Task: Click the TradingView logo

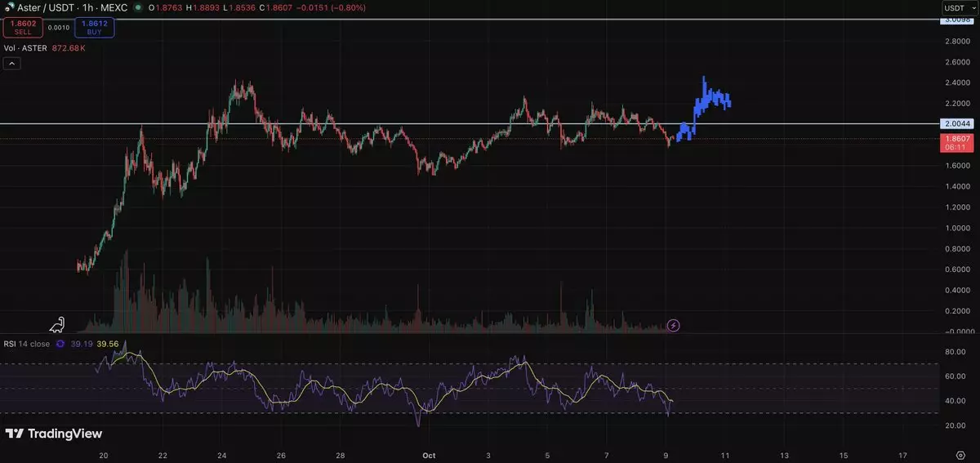Action: coord(54,434)
